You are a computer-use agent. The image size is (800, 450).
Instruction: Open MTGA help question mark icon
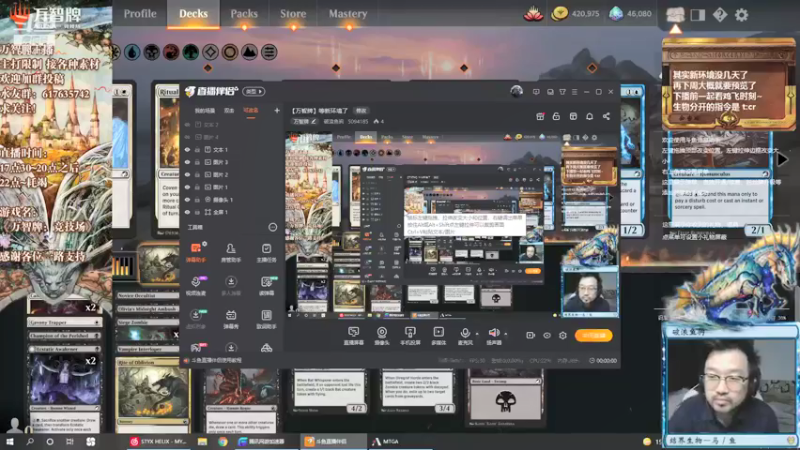pos(720,15)
